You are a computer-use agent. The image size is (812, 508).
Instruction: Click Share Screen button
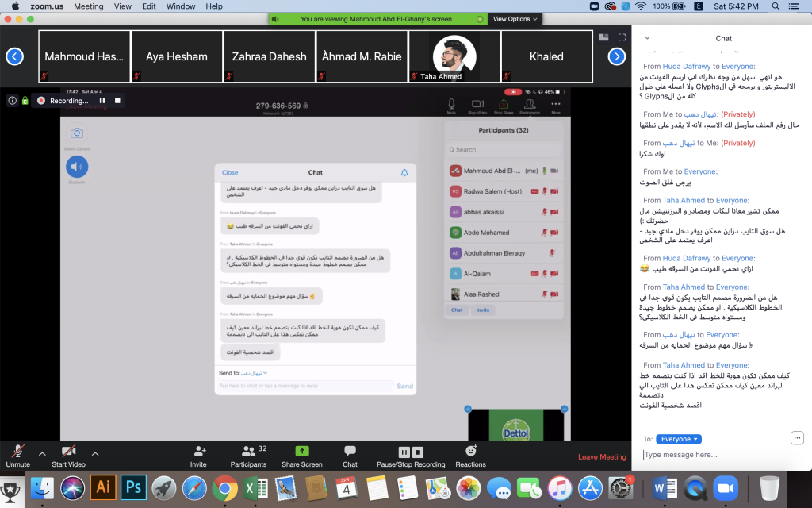point(302,456)
